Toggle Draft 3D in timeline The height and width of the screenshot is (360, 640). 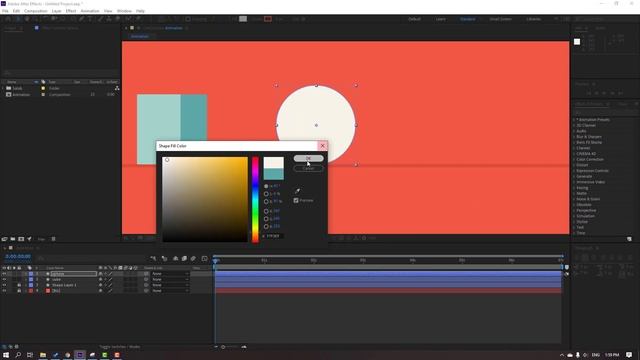(x=164, y=258)
